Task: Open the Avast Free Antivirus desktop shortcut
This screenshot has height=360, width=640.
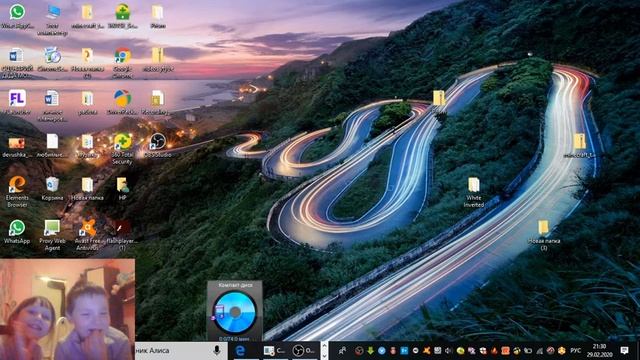Action: click(x=87, y=234)
